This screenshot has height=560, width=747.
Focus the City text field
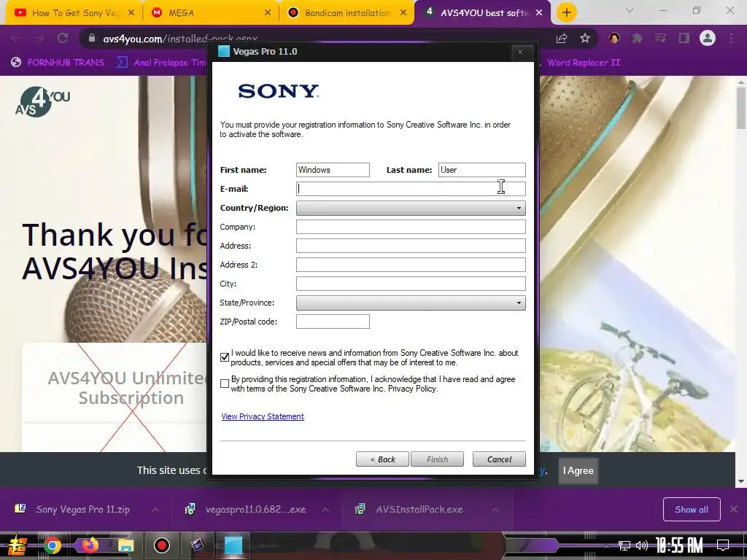[x=411, y=284]
